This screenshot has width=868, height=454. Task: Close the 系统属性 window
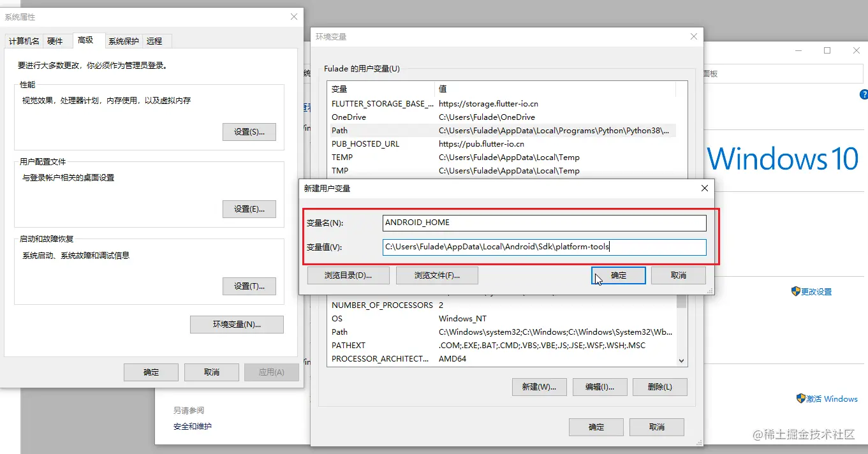coord(294,17)
